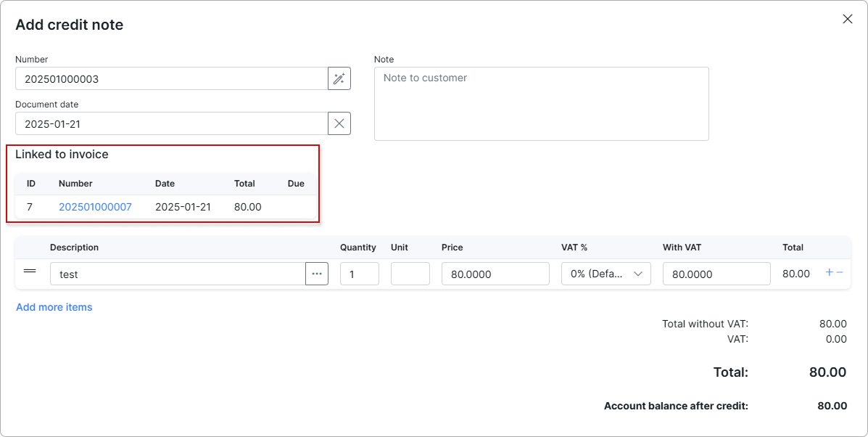Select the linked invoice date 2025-01-21 cell
This screenshot has width=868, height=437.
[x=183, y=207]
